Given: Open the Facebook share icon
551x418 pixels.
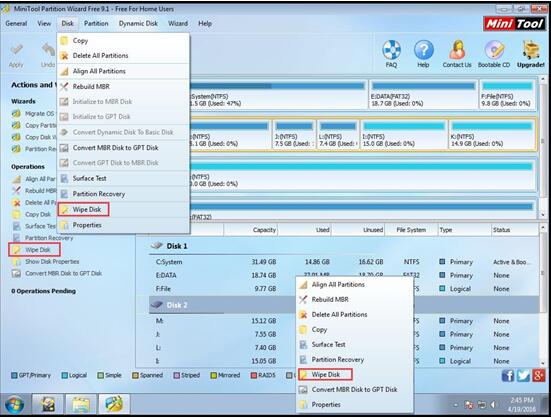Looking at the screenshot, I should pyautogui.click(x=508, y=375).
